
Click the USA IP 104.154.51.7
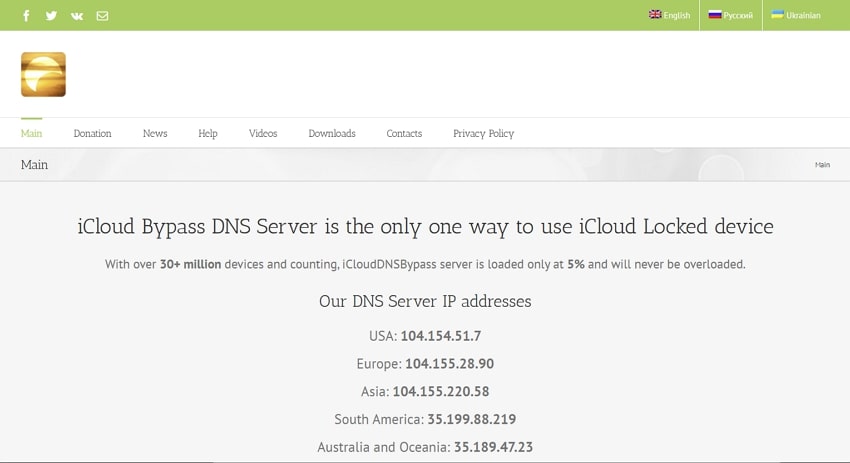pos(441,336)
